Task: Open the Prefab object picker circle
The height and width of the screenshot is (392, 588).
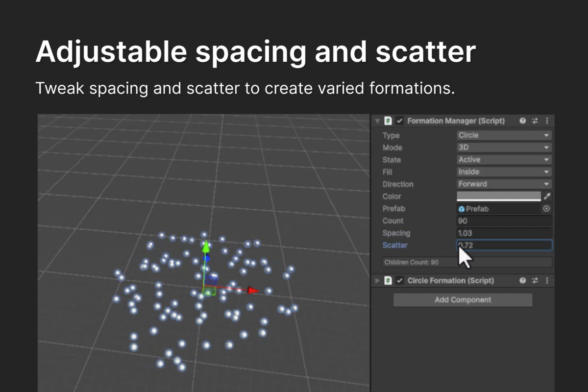Action: [x=546, y=209]
